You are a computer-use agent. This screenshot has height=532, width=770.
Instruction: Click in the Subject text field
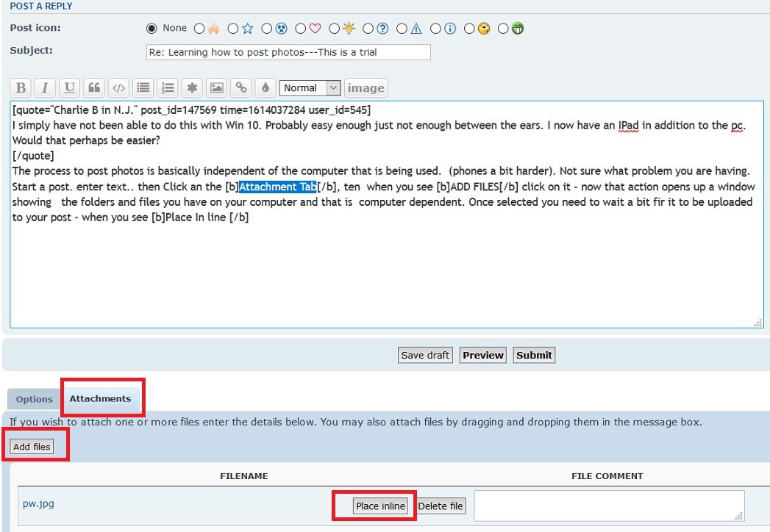pos(288,52)
